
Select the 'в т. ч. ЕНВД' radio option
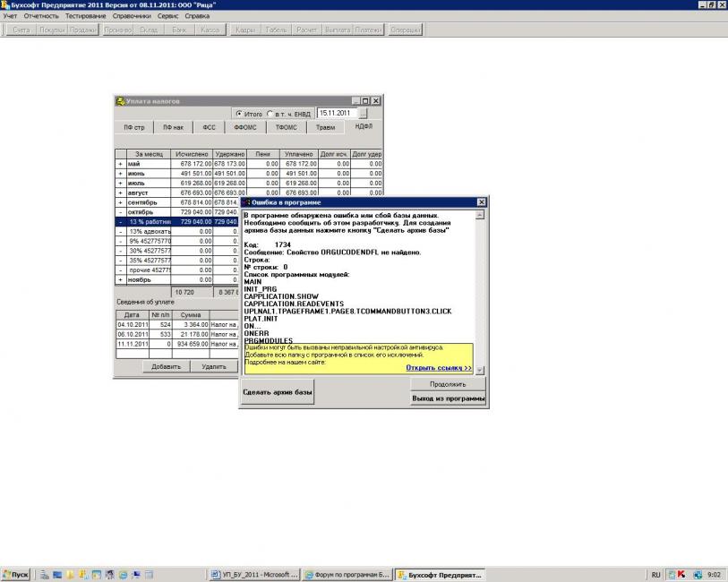point(270,114)
